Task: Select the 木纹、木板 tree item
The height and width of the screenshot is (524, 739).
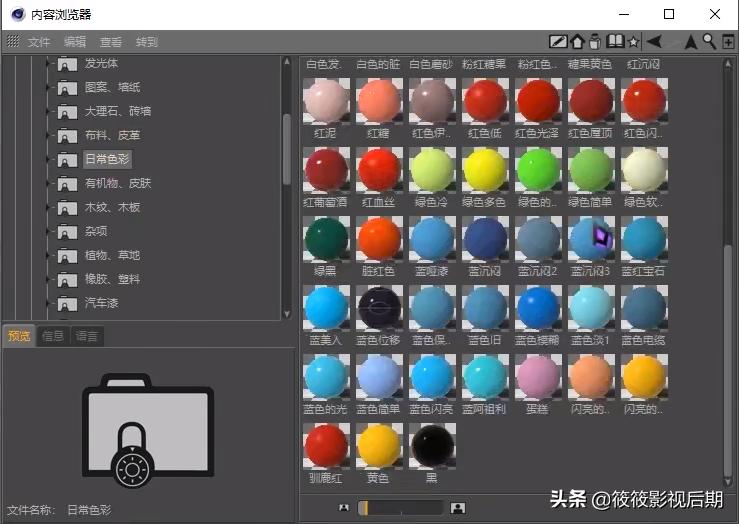Action: pyautogui.click(x=112, y=207)
